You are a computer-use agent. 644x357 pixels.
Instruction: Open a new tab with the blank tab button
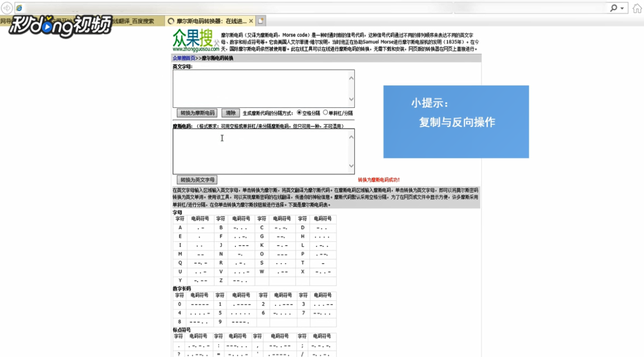point(261,21)
